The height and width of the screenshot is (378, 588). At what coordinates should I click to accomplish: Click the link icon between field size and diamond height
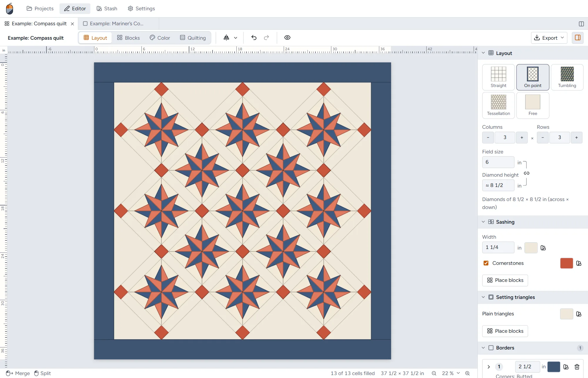click(527, 173)
